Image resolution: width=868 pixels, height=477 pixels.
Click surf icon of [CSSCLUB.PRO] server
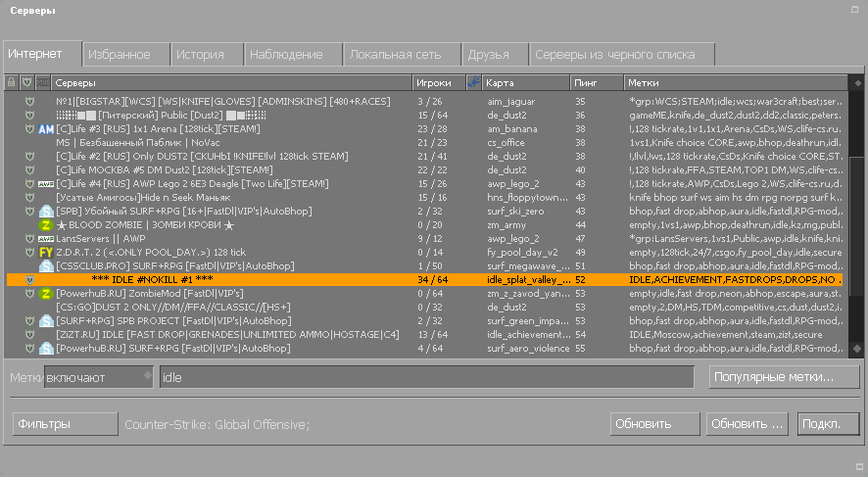(x=46, y=266)
